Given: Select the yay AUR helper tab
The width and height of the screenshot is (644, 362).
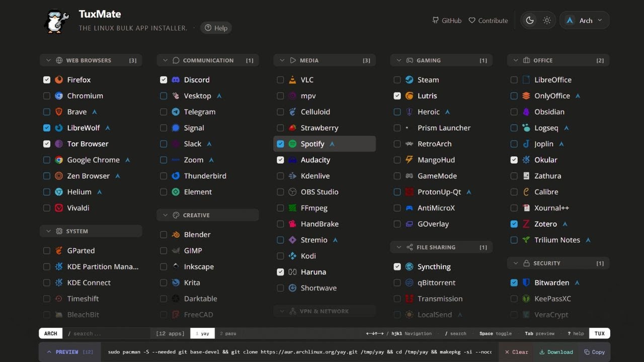Looking at the screenshot, I should coord(202,333).
